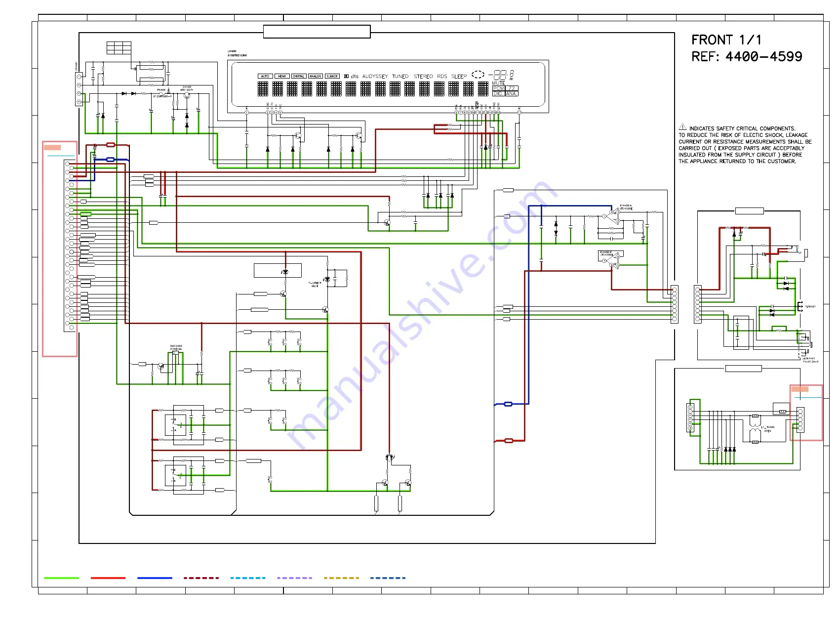
Task: Click the dashed dark red legend line
Action: 201,578
